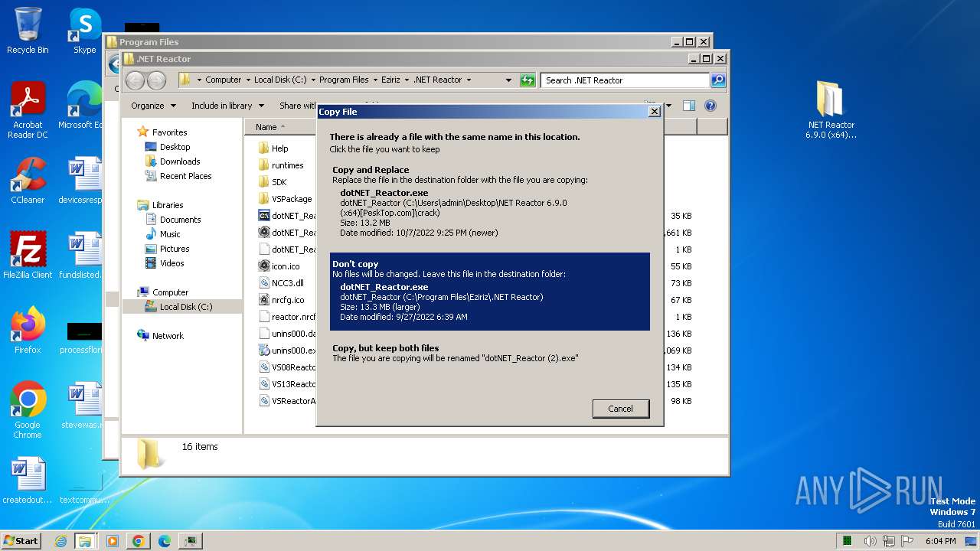Viewport: 980px width, 551px height.
Task: Toggle the preview pane button
Action: point(688,106)
